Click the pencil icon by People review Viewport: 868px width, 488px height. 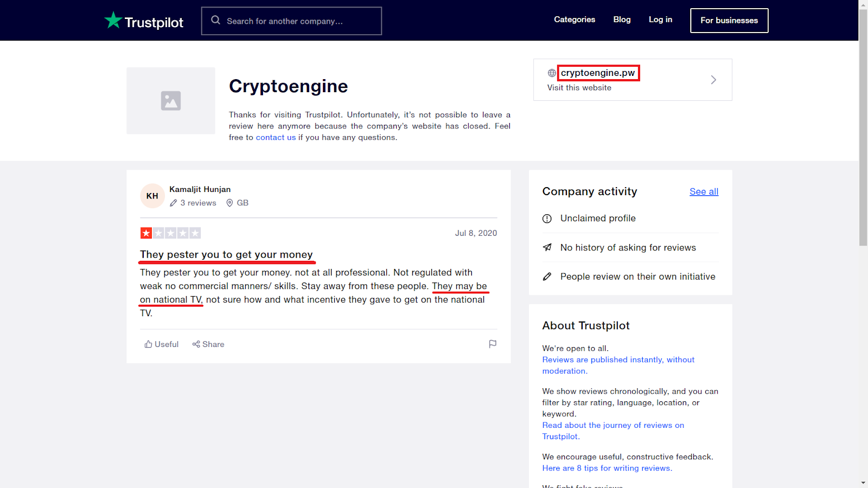547,277
